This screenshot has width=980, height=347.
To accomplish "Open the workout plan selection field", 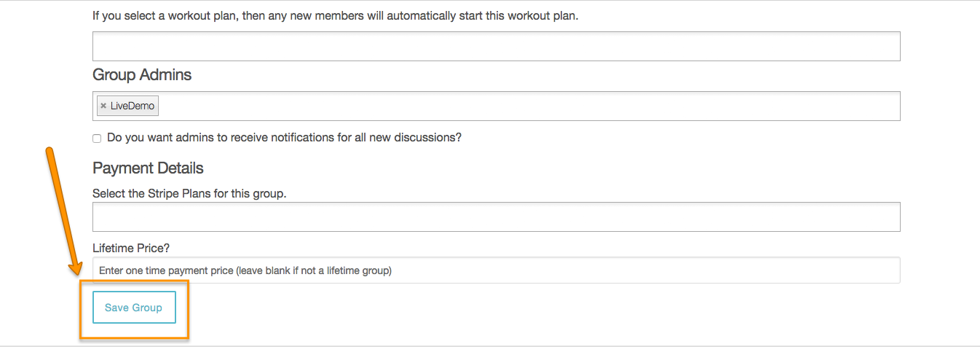I will (496, 46).
